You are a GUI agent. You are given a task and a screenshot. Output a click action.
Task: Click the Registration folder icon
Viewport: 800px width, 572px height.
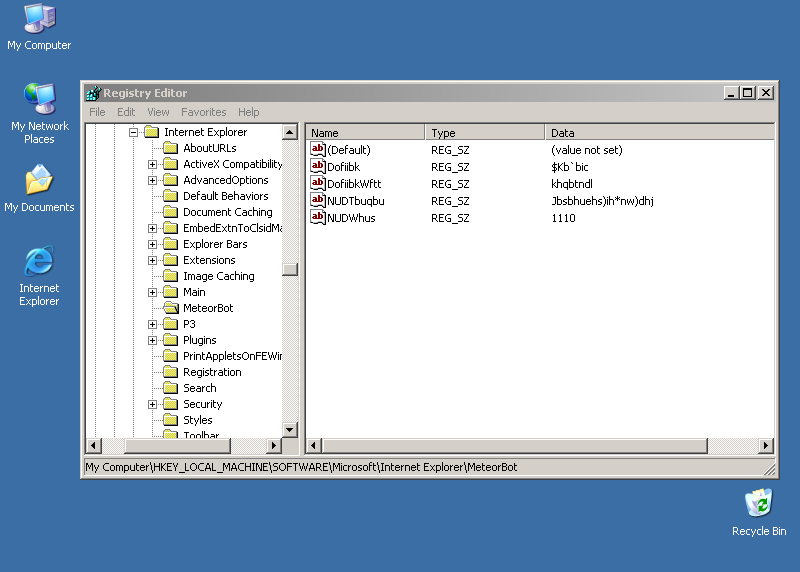coord(170,372)
